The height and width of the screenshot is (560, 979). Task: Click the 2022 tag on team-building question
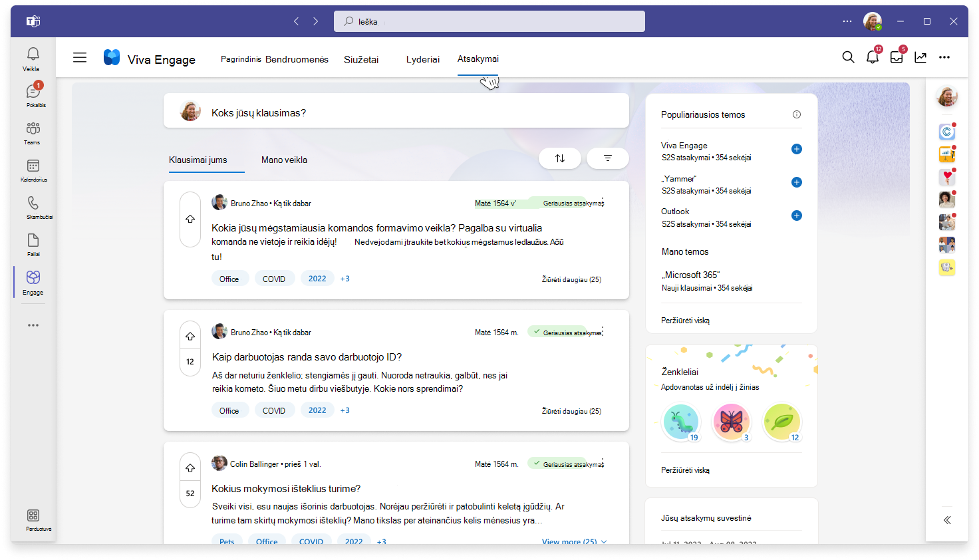click(x=317, y=279)
